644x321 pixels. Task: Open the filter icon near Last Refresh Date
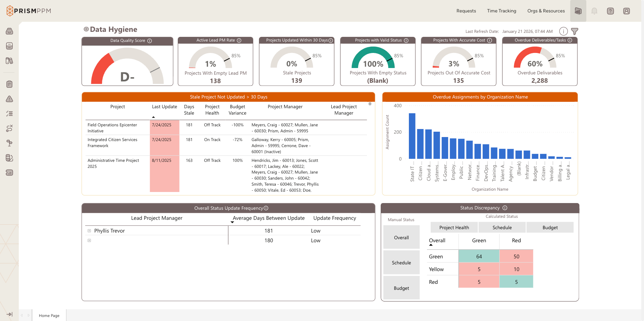point(575,31)
